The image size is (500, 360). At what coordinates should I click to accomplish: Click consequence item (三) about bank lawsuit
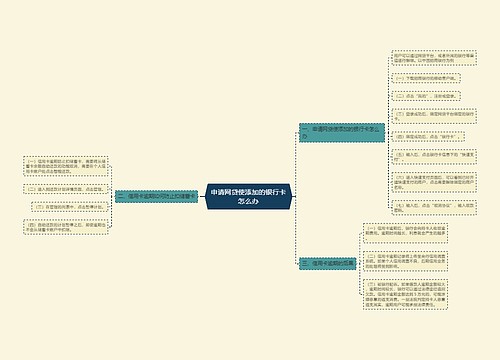(405, 294)
